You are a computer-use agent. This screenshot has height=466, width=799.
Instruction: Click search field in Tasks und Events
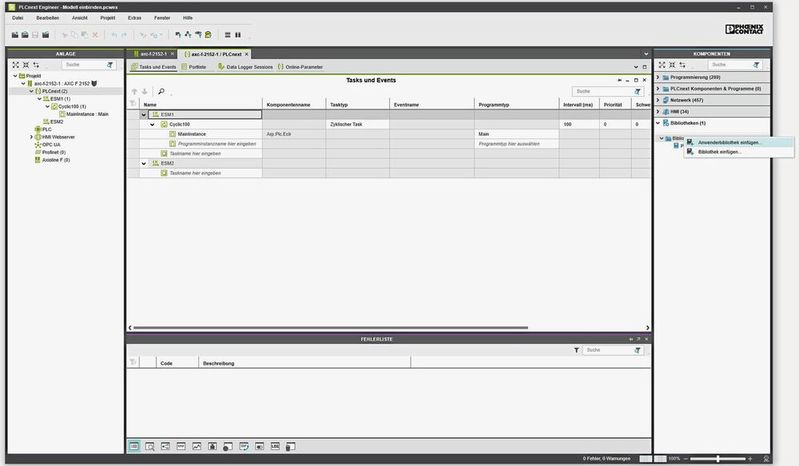[x=601, y=91]
